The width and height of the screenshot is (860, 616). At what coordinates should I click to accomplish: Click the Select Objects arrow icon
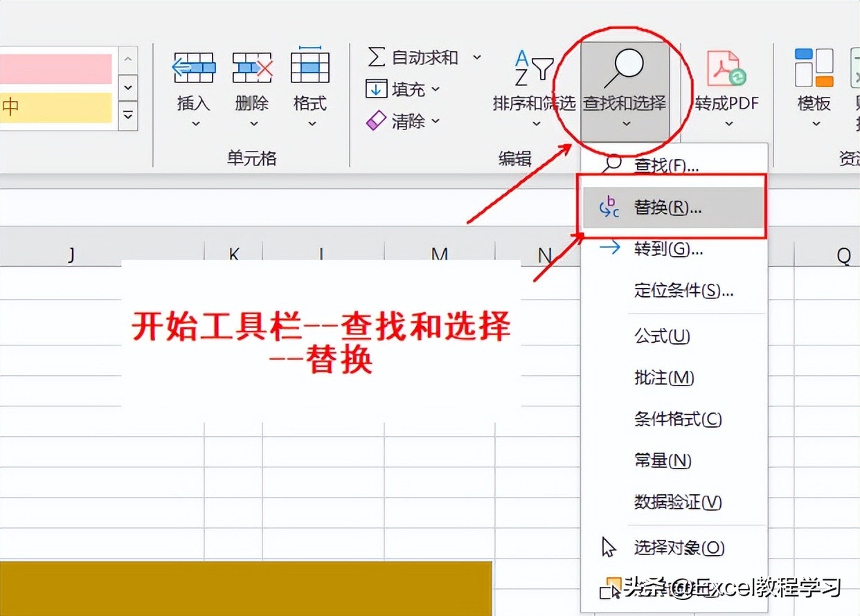coord(607,547)
